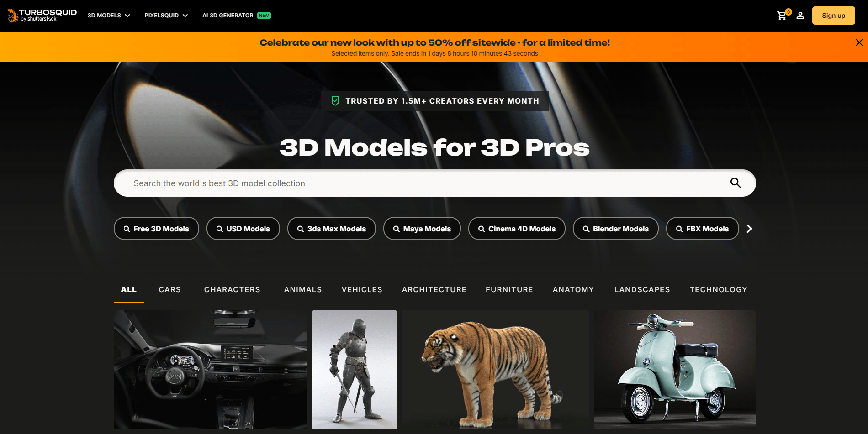This screenshot has height=434, width=868.
Task: Click the TurboSquid logo
Action: coord(42,15)
